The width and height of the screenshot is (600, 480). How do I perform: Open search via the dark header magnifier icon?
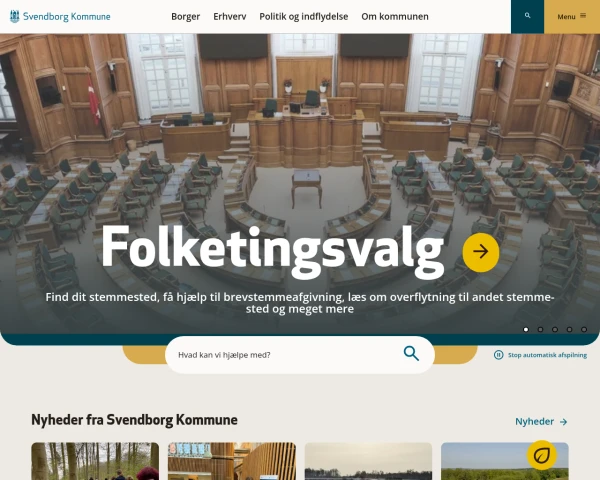(527, 16)
